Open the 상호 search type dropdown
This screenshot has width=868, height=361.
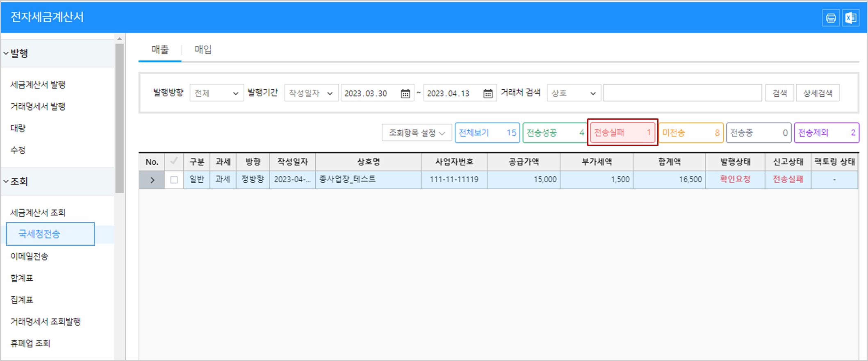point(574,93)
